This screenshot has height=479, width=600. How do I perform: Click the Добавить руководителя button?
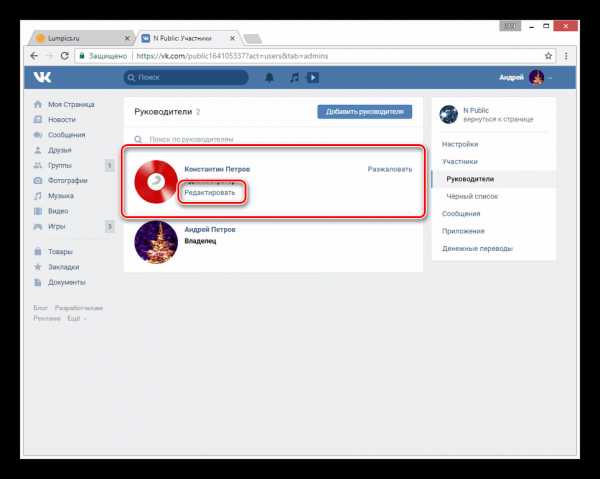[364, 112]
